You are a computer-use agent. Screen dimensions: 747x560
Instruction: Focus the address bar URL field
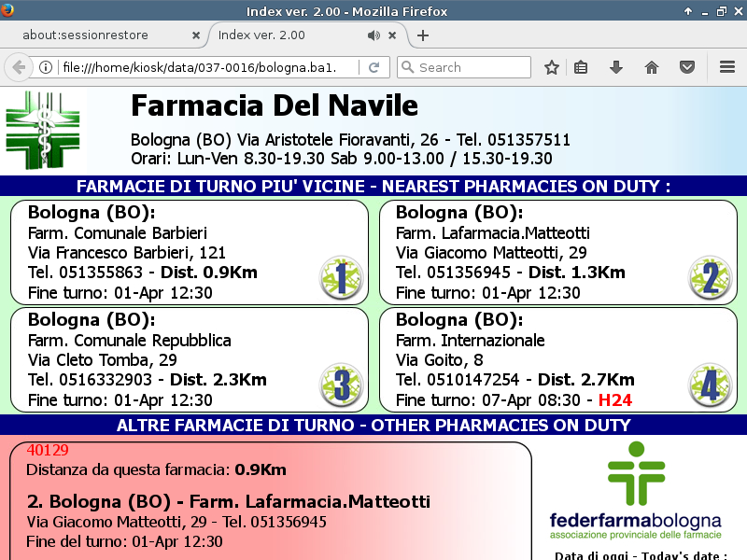(205, 67)
